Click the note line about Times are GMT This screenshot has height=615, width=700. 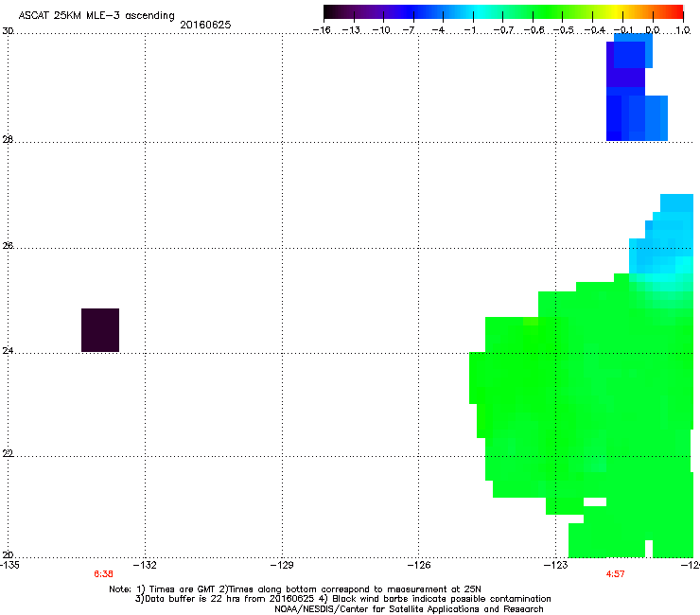(295, 589)
